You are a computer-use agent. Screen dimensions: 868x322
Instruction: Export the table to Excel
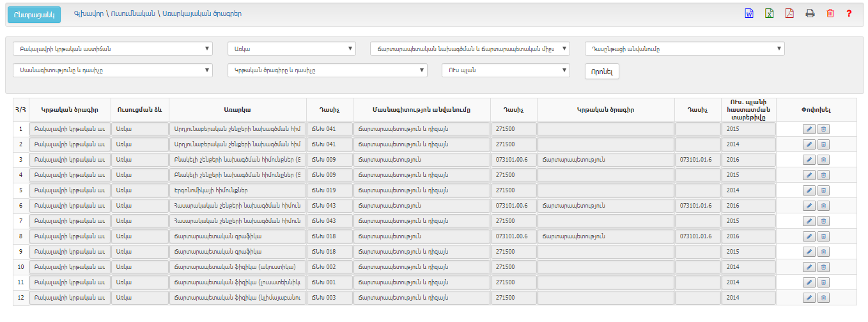770,13
